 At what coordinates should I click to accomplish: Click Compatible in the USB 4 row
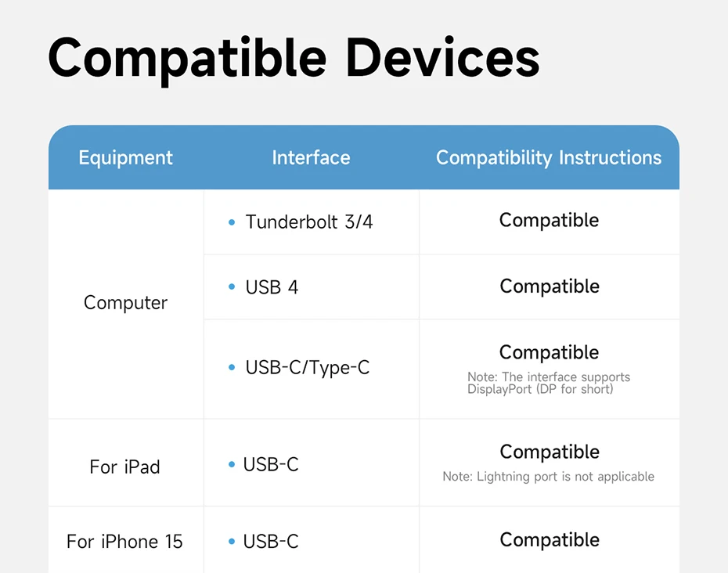(550, 286)
